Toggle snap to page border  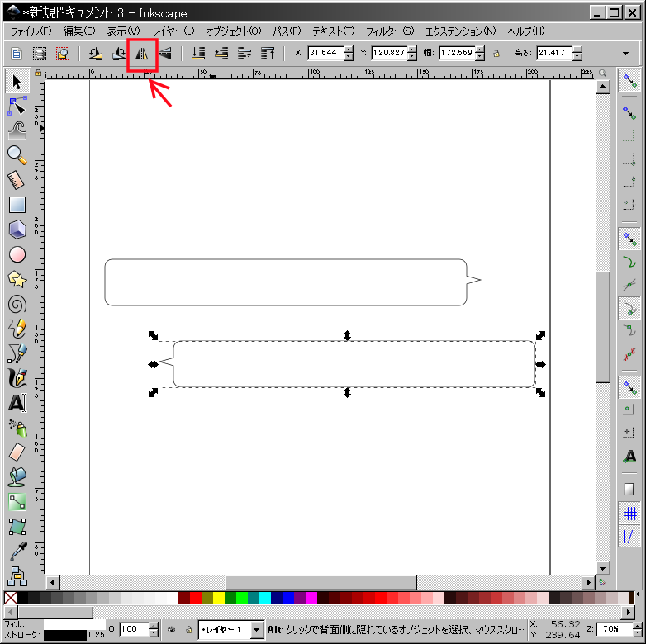(x=629, y=489)
